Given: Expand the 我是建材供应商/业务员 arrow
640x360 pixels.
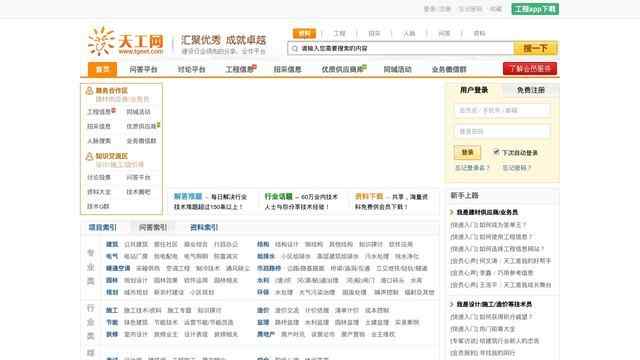Looking at the screenshot, I should pos(452,212).
